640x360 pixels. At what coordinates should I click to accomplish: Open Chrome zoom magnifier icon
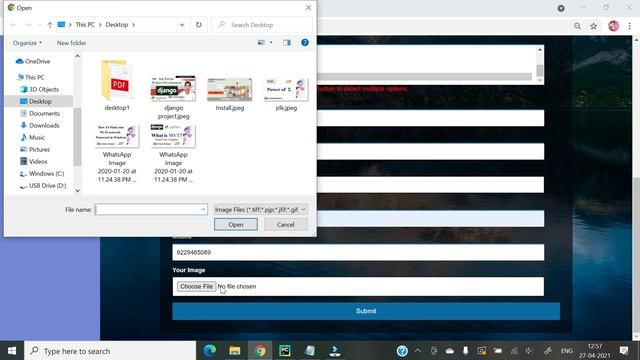click(x=577, y=26)
